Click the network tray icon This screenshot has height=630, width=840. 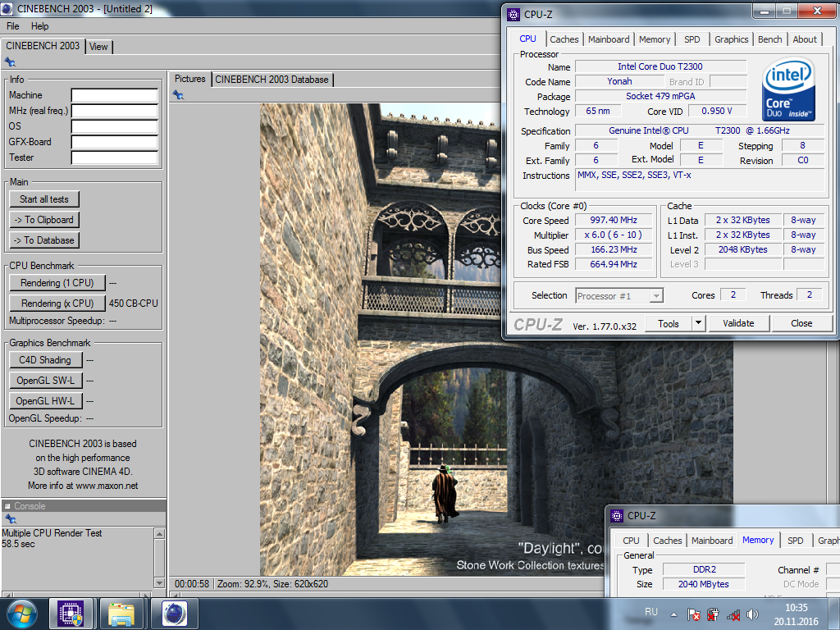(x=733, y=614)
